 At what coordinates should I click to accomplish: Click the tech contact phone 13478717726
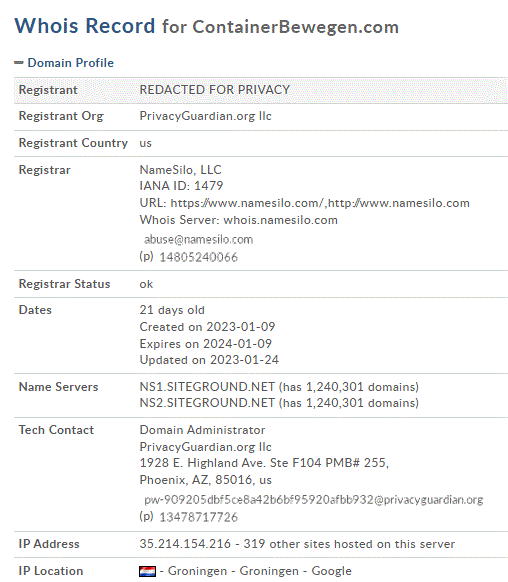pos(199,517)
